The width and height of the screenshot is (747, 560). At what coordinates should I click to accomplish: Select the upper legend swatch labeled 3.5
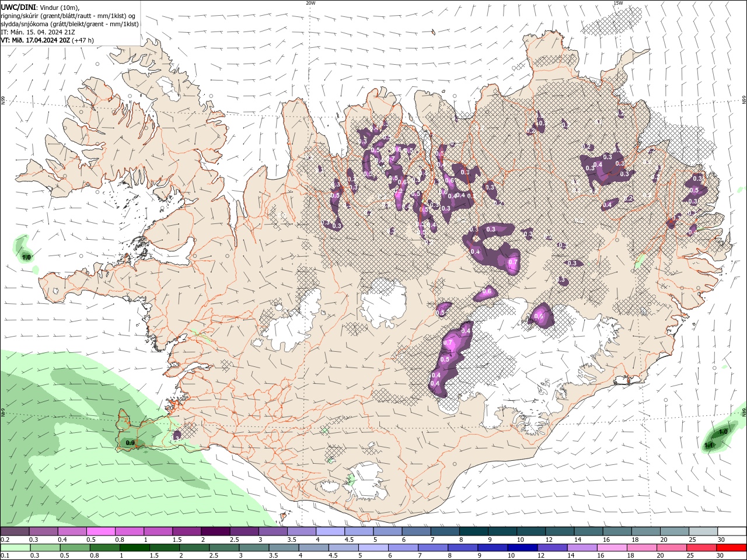point(302,531)
